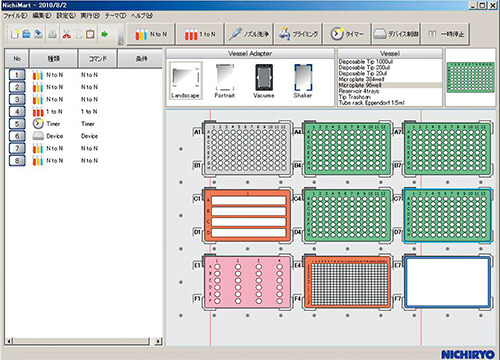
Task: Click the green arrow run icon
Action: tap(105, 34)
